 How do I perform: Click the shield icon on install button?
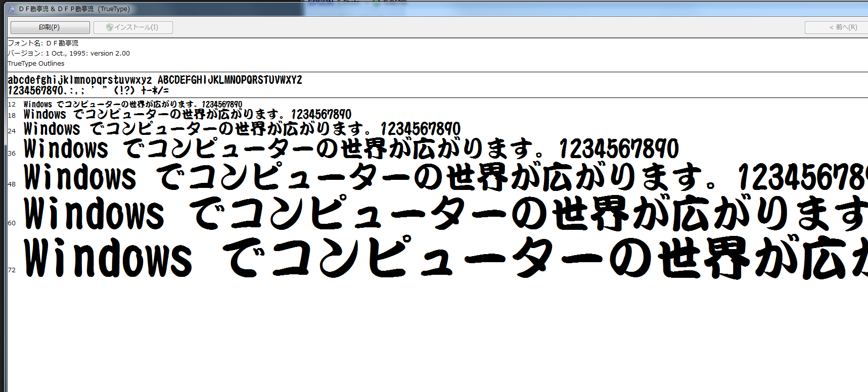pyautogui.click(x=109, y=27)
